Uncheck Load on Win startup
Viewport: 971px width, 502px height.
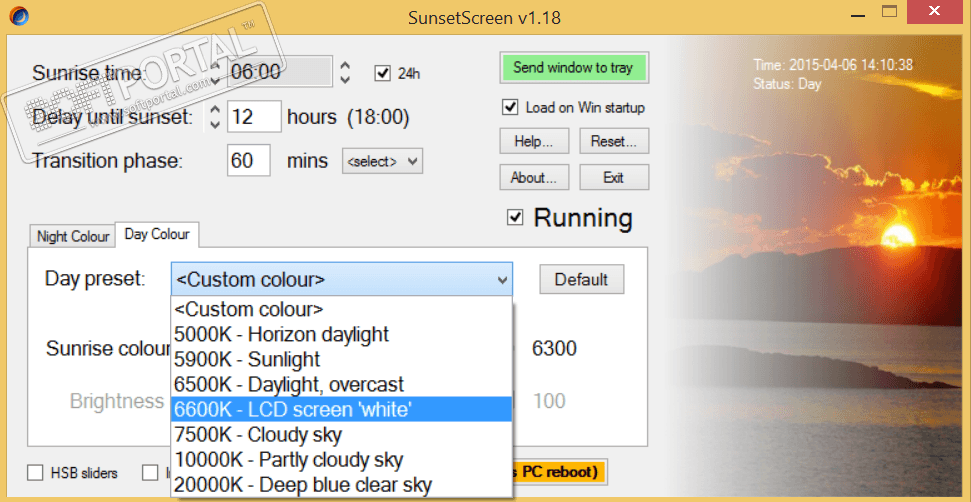tap(510, 107)
